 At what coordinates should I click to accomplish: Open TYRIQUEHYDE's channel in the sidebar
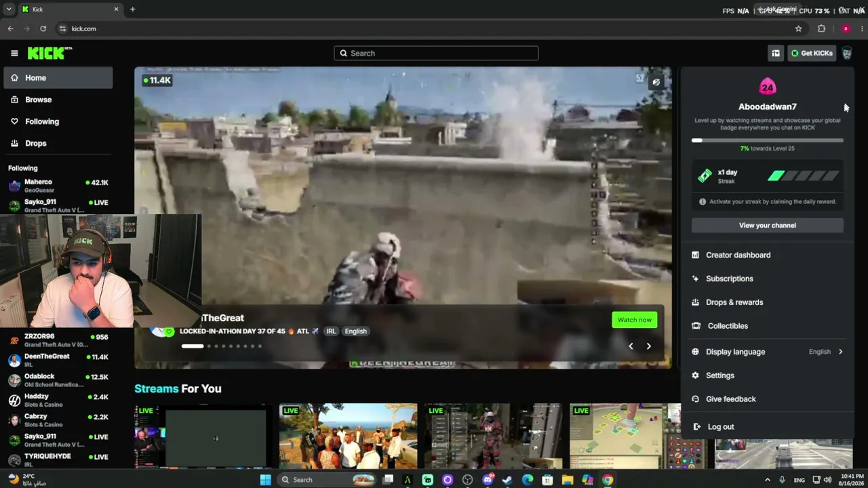click(58, 460)
